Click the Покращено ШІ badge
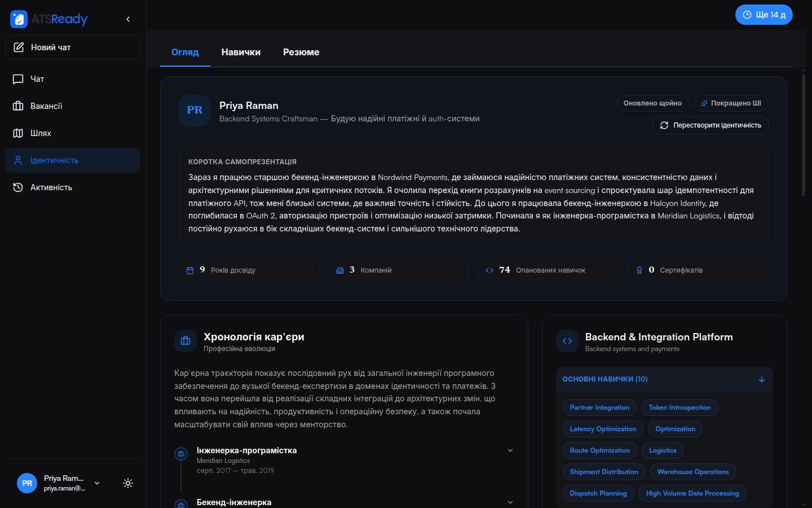The height and width of the screenshot is (508, 812). coord(731,103)
